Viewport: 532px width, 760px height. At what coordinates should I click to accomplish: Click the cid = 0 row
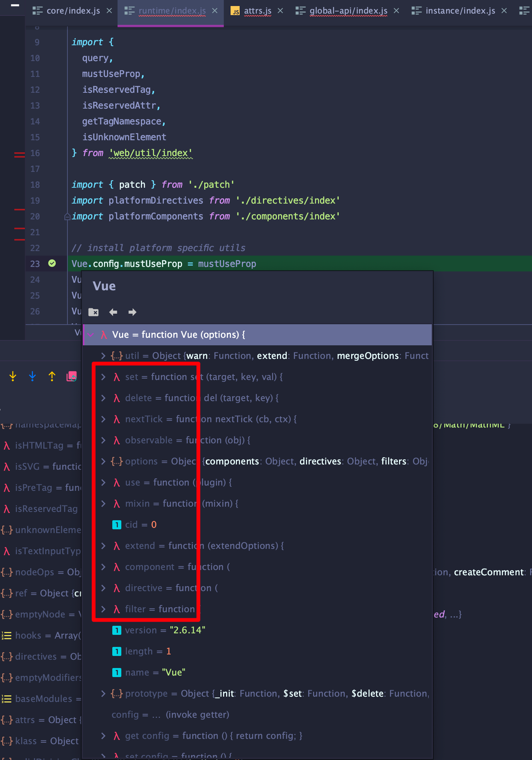[257, 525]
